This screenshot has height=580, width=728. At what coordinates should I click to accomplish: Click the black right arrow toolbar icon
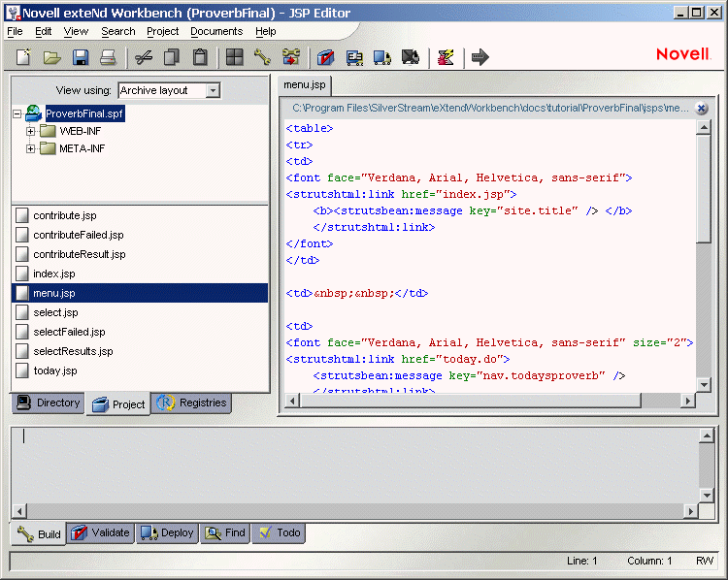tap(480, 58)
